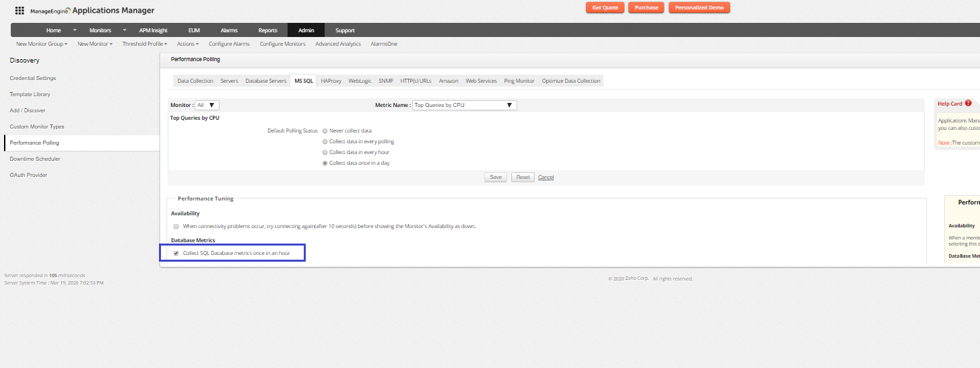
Task: Switch to the HTTP(s) URLs tab
Action: point(416,81)
